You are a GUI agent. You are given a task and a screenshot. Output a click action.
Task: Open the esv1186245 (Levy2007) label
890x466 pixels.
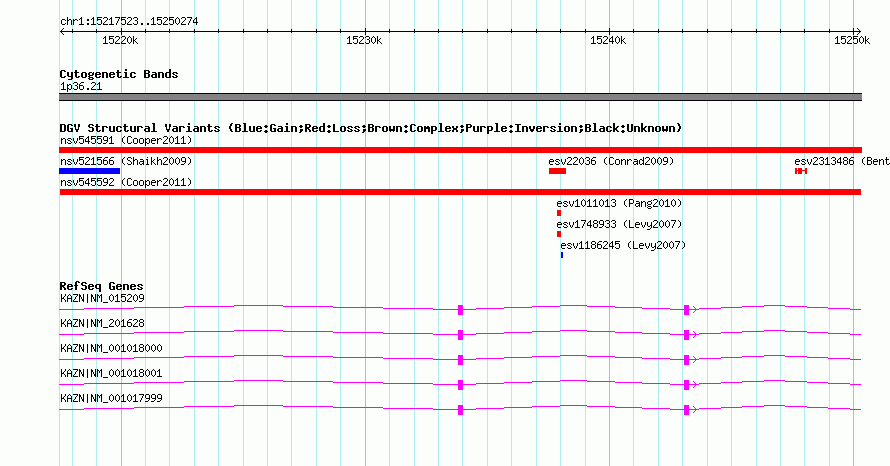pyautogui.click(x=623, y=245)
